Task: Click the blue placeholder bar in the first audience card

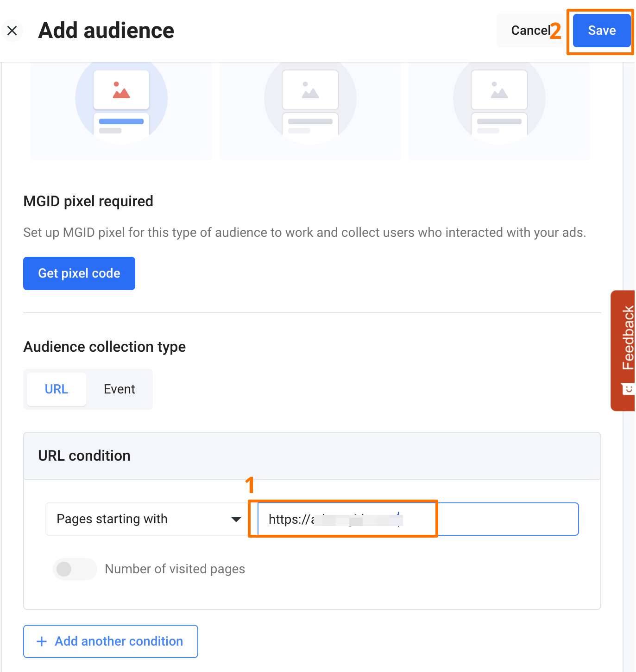Action: tap(121, 121)
